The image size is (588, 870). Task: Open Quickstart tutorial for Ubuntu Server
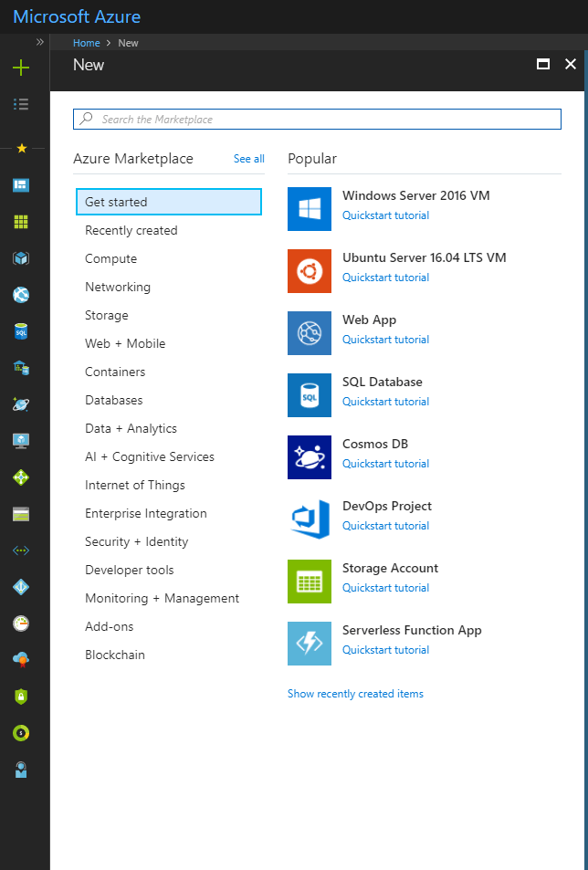(x=385, y=278)
